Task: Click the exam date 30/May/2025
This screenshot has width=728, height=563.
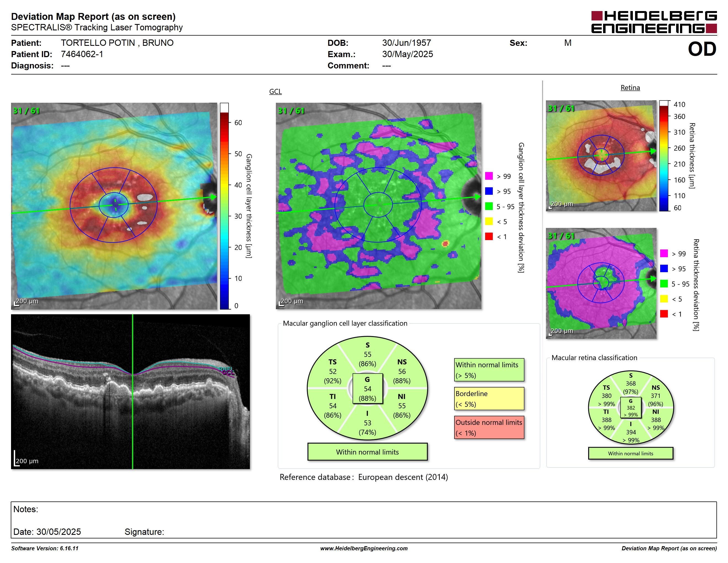Action: click(407, 54)
